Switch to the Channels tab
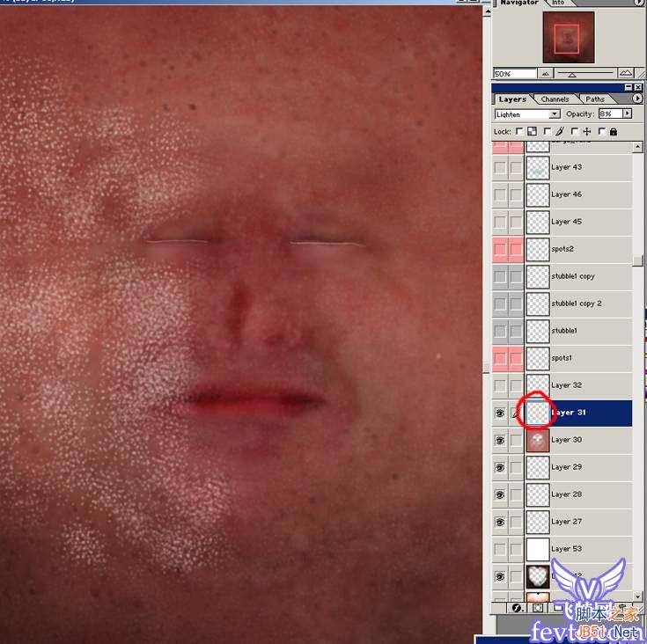 point(555,99)
